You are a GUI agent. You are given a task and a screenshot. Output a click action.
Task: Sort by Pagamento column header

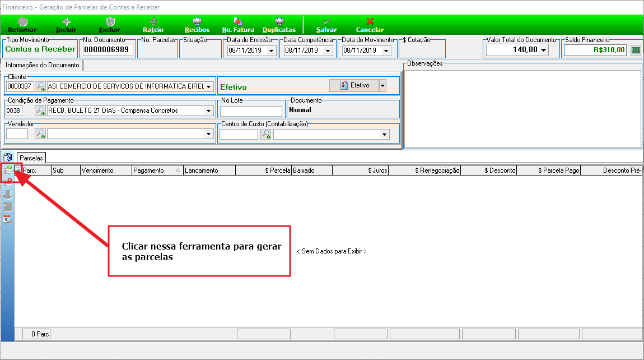[x=157, y=170]
